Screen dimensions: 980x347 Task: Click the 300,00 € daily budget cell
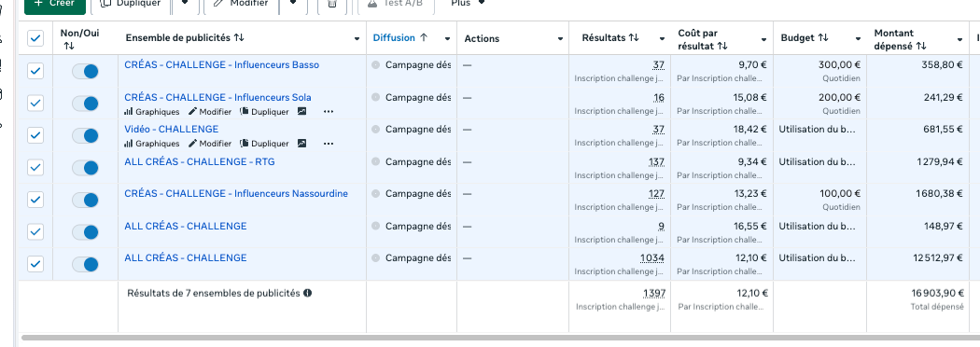click(839, 64)
